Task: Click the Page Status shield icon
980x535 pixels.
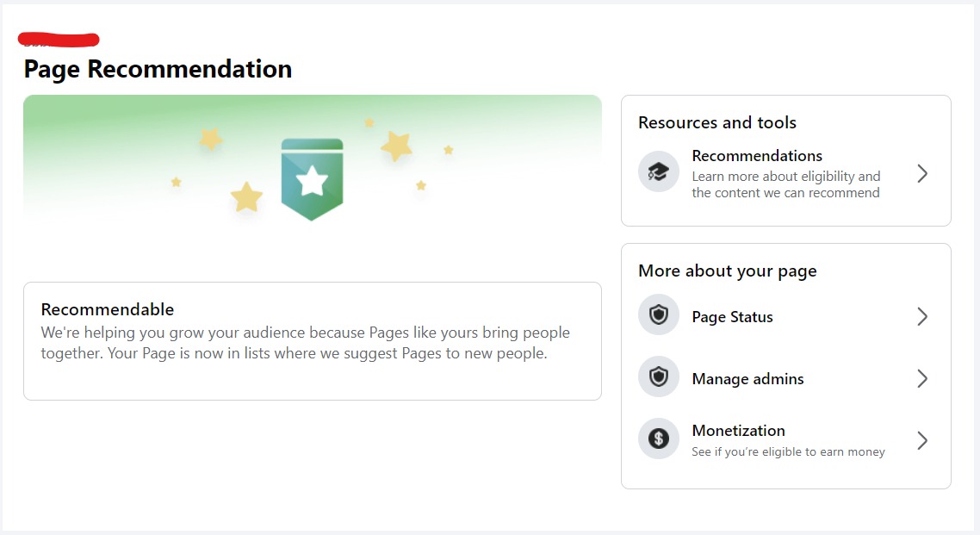Action: tap(659, 316)
